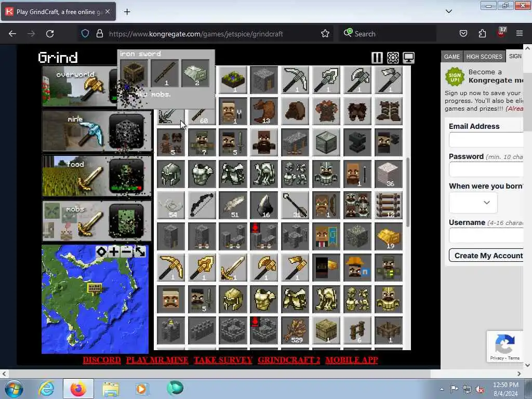Focus the Username field
Image resolution: width=532 pixels, height=399 pixels.
pos(486,235)
